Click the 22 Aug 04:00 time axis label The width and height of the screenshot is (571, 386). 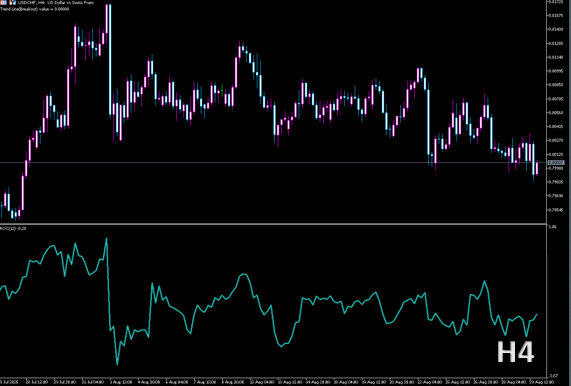coord(429,382)
